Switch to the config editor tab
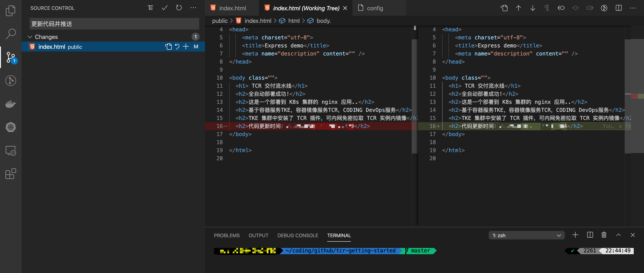Viewport: 644px width, 273px height. [374, 8]
